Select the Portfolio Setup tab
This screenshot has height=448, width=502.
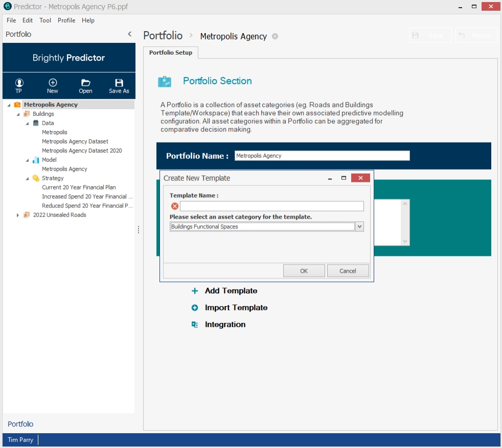pyautogui.click(x=171, y=53)
